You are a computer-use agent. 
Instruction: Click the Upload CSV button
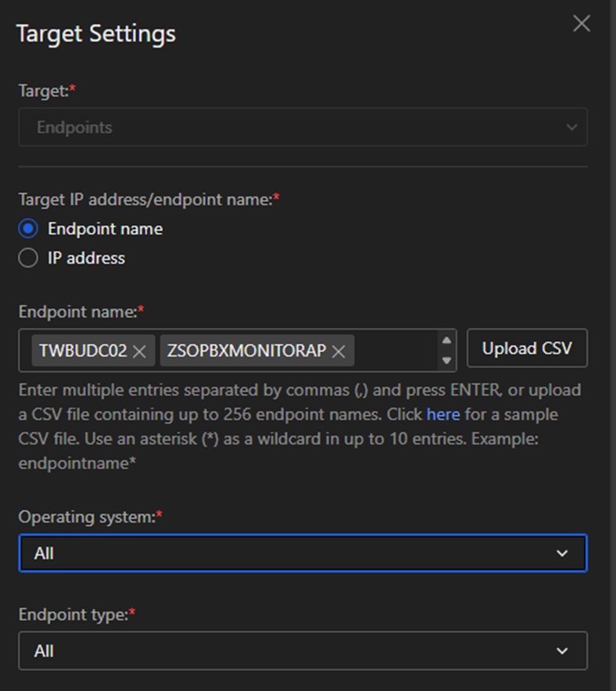[527, 349]
